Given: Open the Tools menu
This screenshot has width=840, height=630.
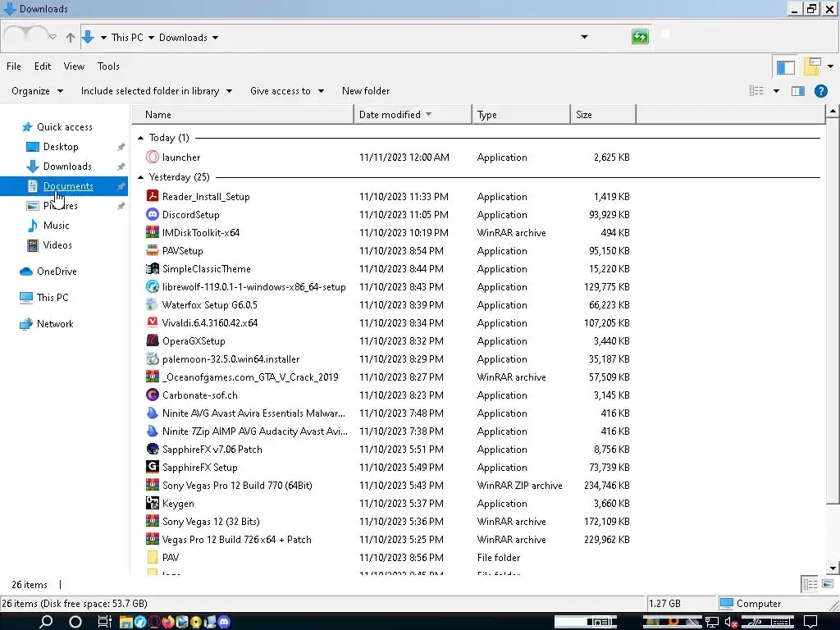Looking at the screenshot, I should coord(108,66).
